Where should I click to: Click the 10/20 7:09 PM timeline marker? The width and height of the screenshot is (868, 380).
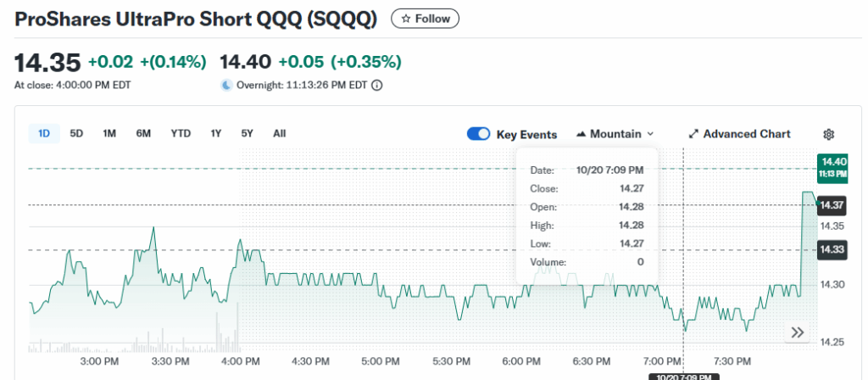point(683,376)
